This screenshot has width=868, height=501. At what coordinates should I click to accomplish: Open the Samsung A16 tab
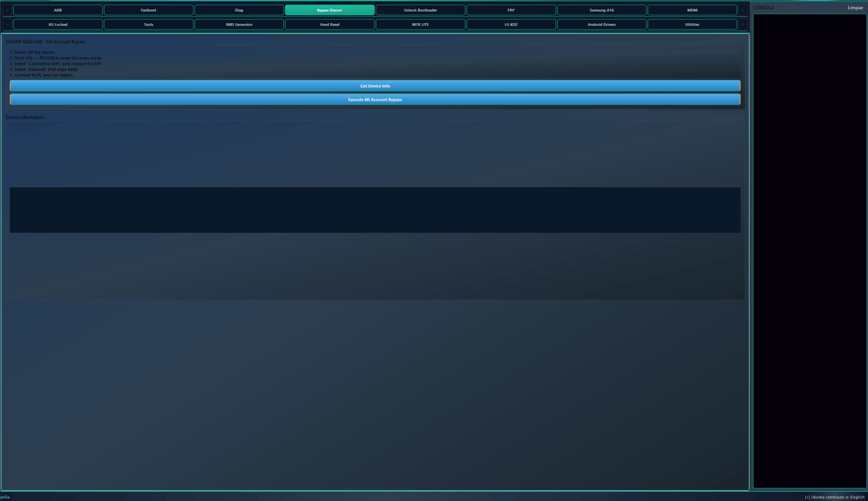(601, 10)
